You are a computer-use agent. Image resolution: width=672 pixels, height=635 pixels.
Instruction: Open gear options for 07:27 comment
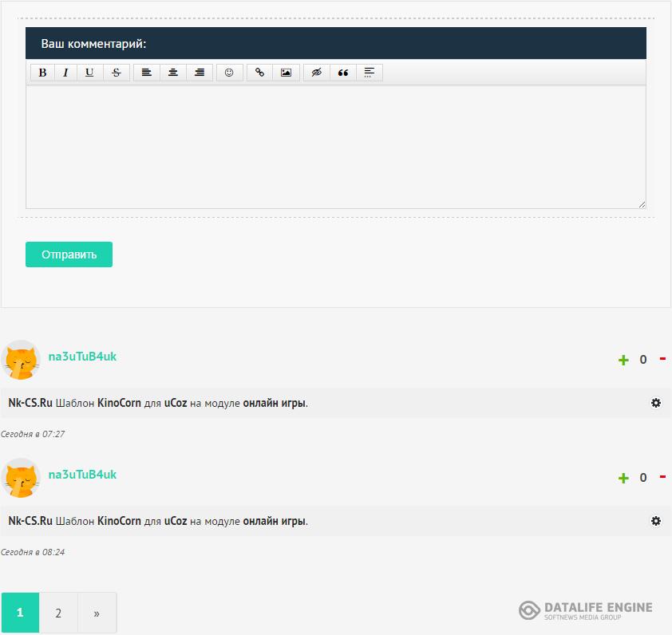pos(656,403)
